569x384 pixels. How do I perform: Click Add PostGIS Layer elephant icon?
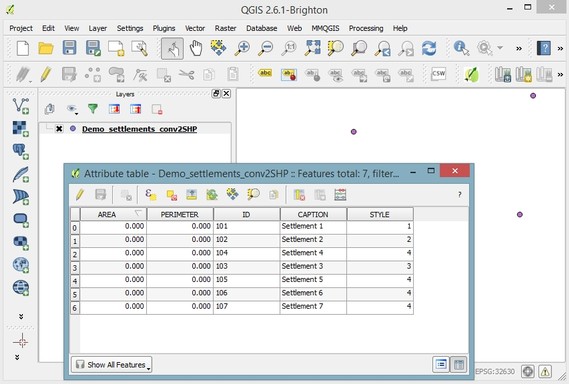coord(21,151)
